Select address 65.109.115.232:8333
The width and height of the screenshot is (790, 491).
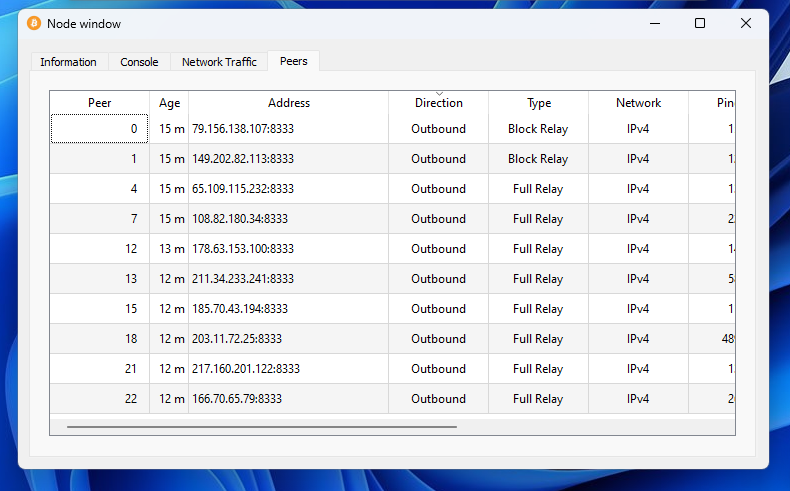(x=243, y=189)
